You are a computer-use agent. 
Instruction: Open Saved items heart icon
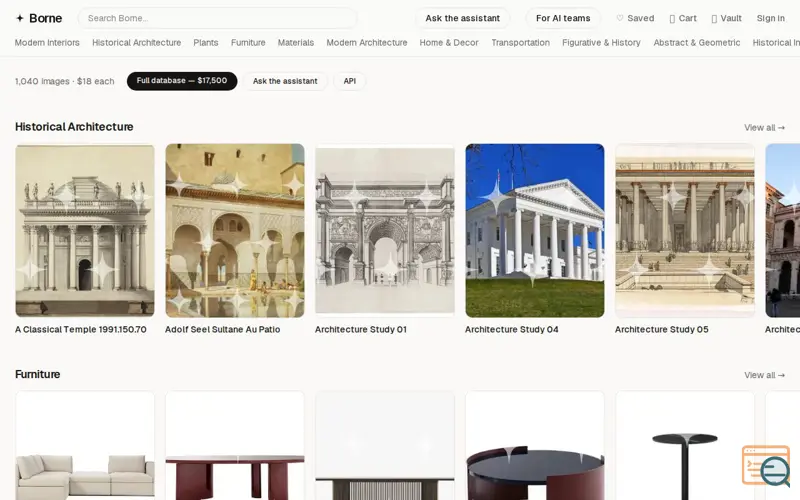point(619,18)
